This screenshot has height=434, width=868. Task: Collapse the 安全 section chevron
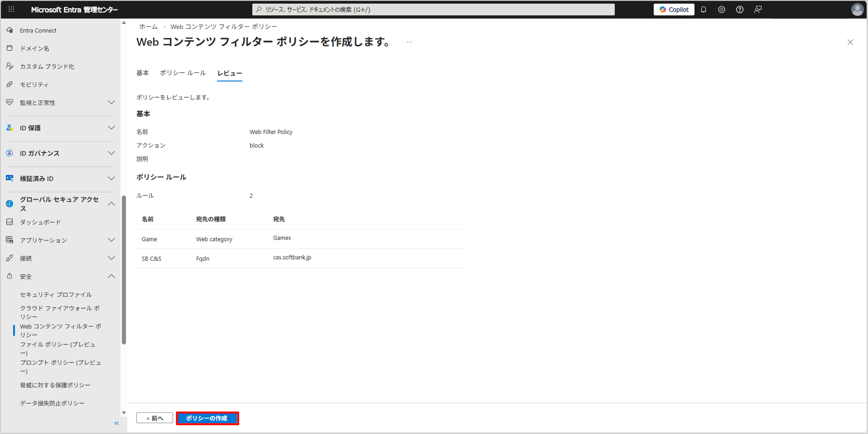pyautogui.click(x=111, y=276)
